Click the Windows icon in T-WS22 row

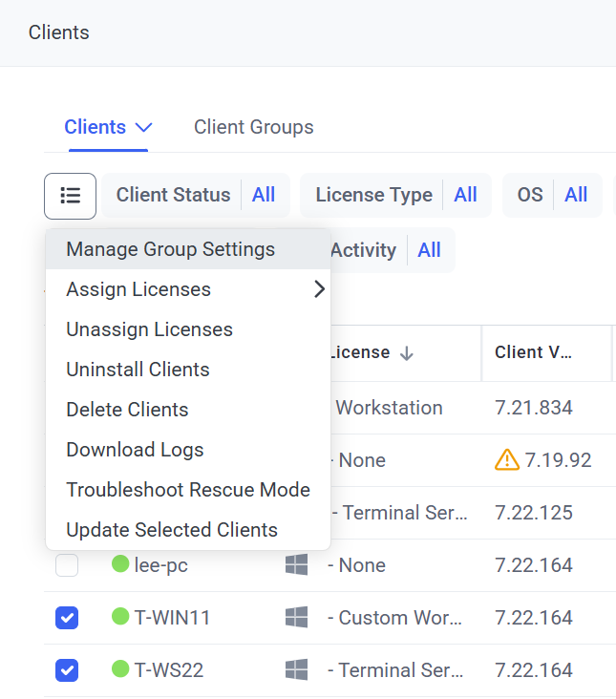(x=296, y=670)
